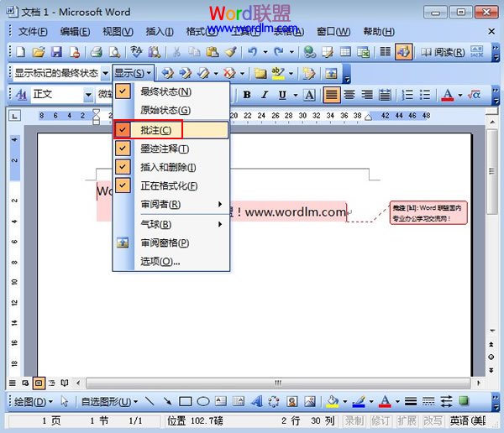Open Reviewing Pane toolbar icon

331,73
